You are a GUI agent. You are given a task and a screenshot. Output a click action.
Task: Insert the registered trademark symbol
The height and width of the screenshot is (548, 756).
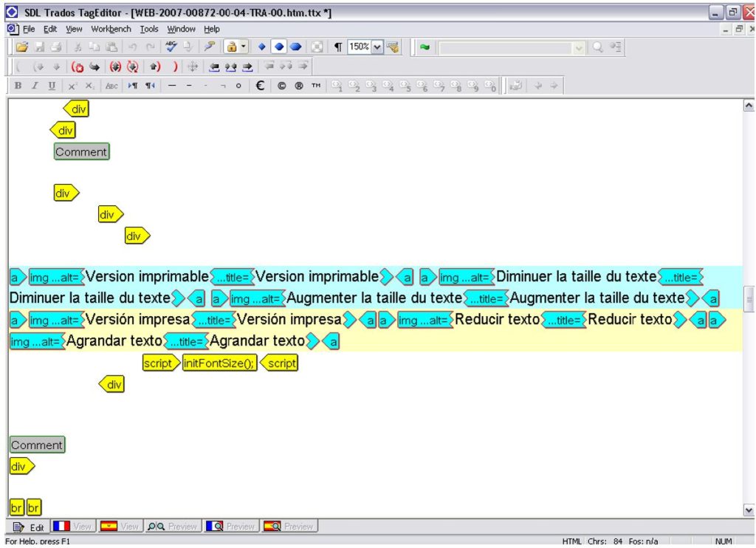tap(299, 86)
